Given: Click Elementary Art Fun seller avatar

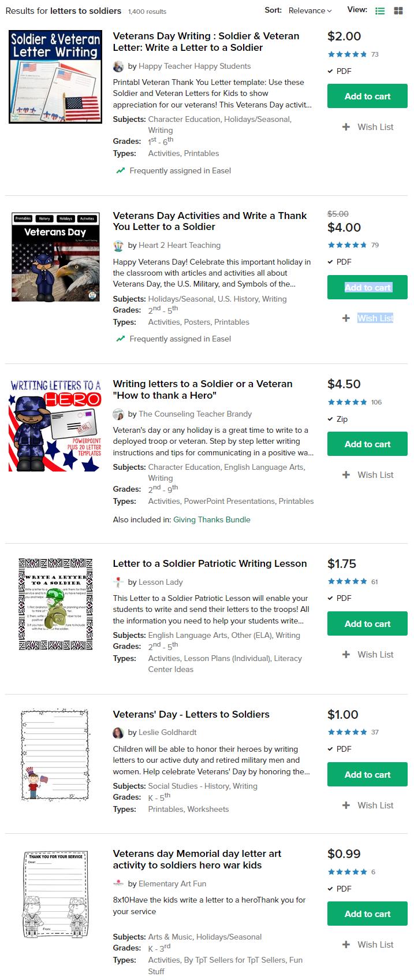Looking at the screenshot, I should point(118,884).
